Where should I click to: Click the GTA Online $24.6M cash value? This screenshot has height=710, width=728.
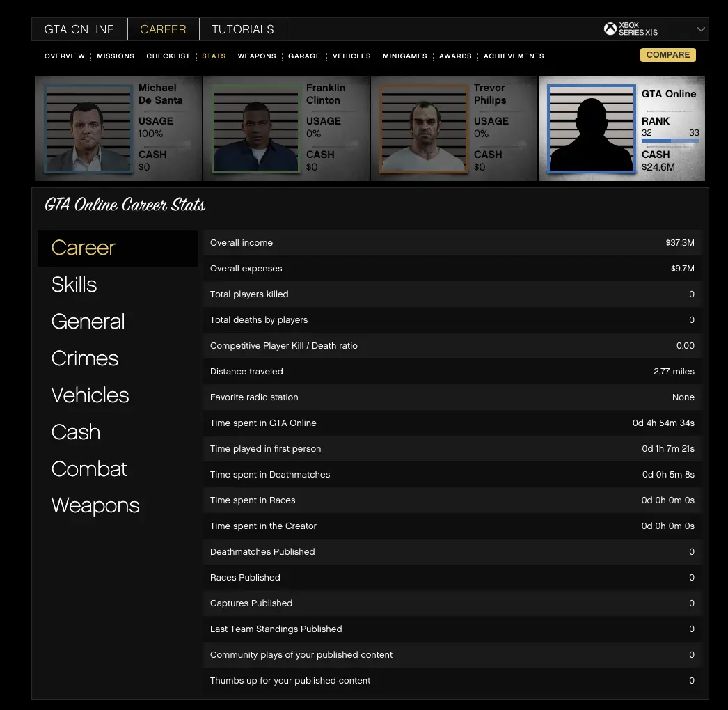point(658,167)
